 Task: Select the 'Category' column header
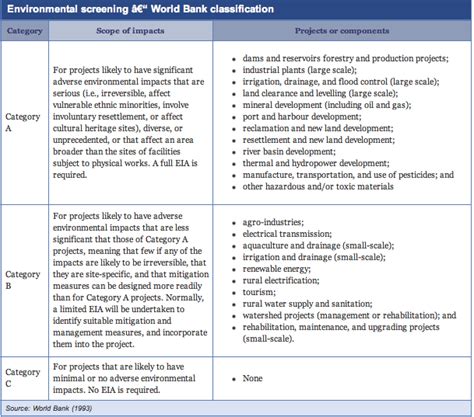point(25,31)
